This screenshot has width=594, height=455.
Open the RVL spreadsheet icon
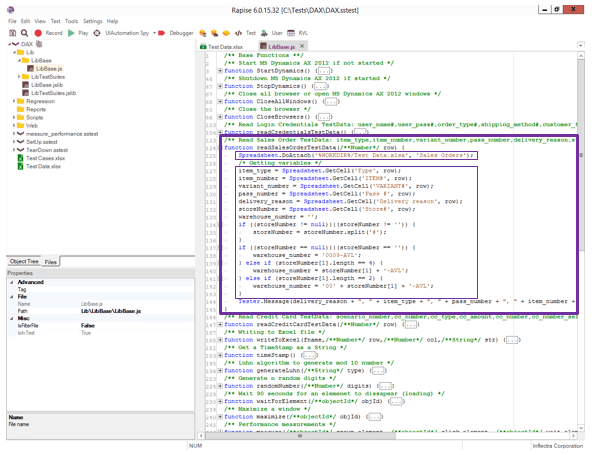click(291, 33)
